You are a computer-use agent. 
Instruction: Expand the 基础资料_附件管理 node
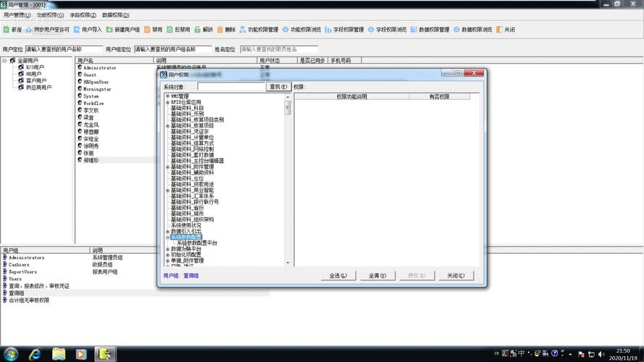(167, 167)
